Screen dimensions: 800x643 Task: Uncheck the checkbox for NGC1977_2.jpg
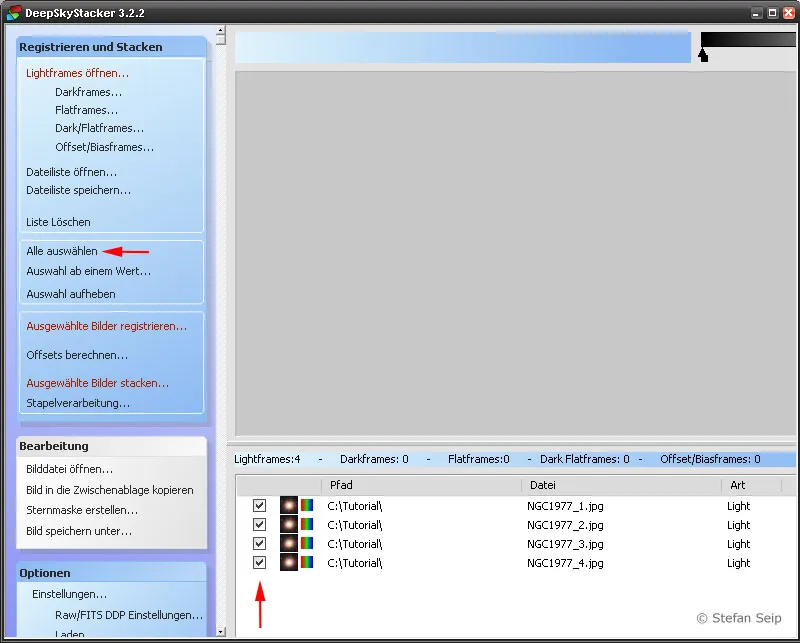point(259,524)
